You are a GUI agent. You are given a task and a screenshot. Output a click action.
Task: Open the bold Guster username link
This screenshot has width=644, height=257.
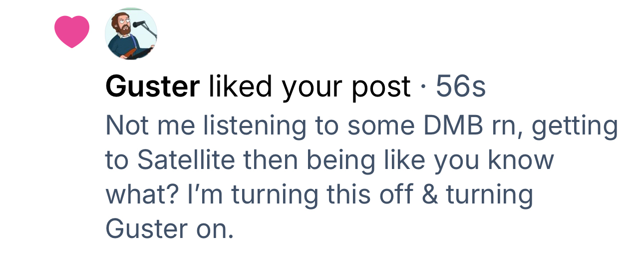tap(152, 87)
